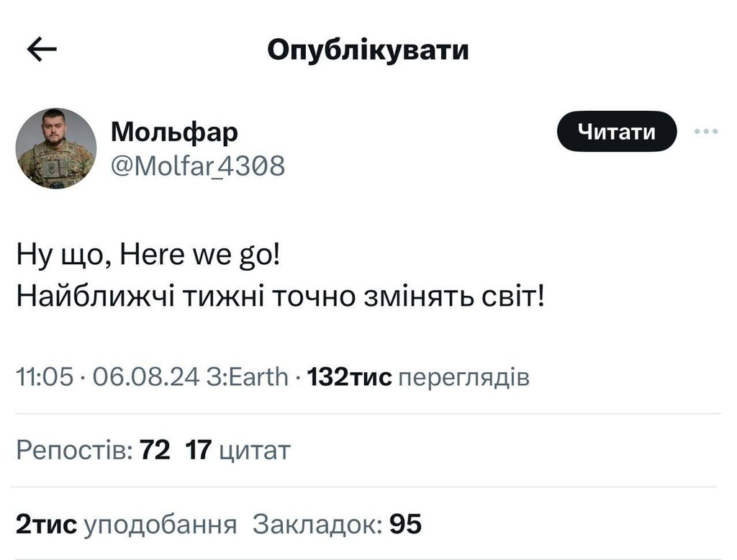Show the 2тис уподобання likes list
Screen dimensions: 737x560
pos(47,525)
